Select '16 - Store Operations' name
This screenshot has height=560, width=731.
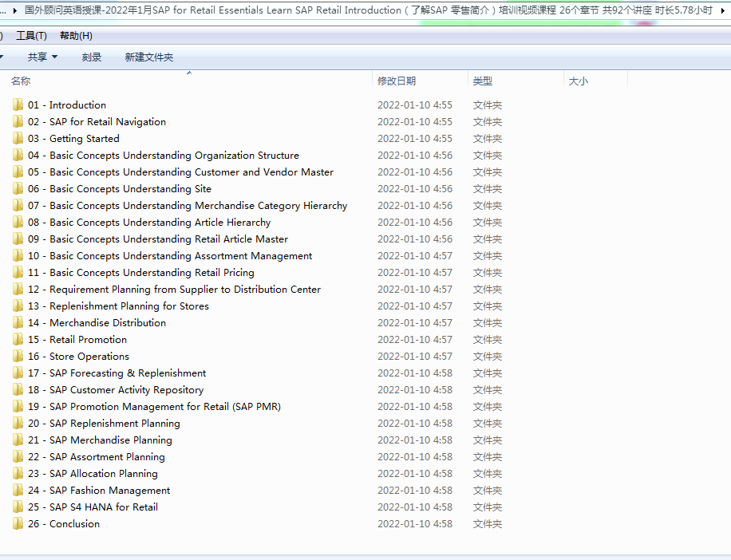[78, 357]
